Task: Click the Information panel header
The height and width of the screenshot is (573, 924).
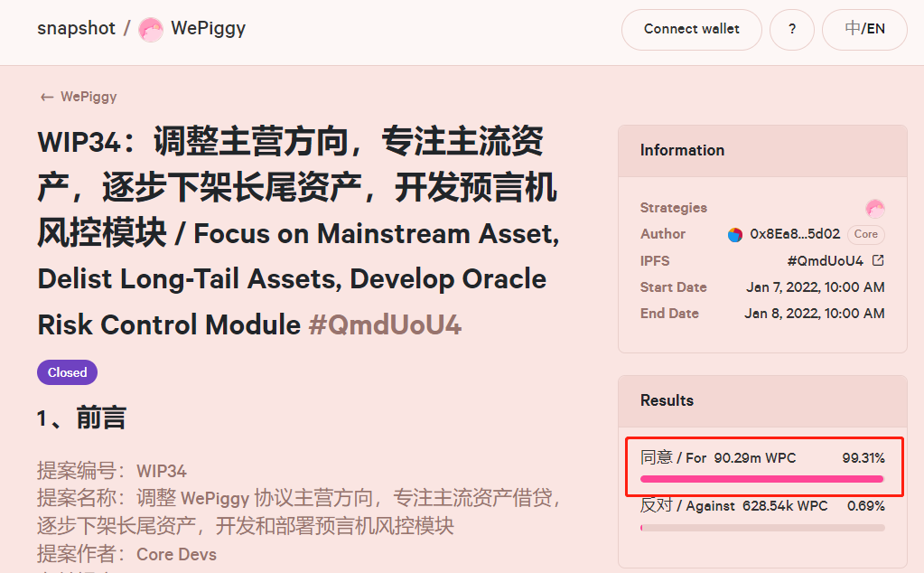Action: pyautogui.click(x=762, y=151)
